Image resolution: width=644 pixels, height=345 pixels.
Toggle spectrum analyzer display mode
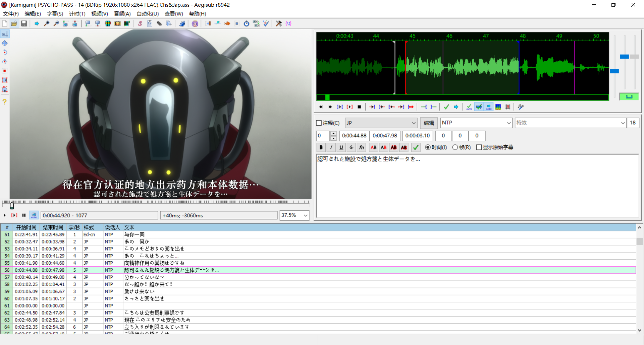click(x=498, y=107)
